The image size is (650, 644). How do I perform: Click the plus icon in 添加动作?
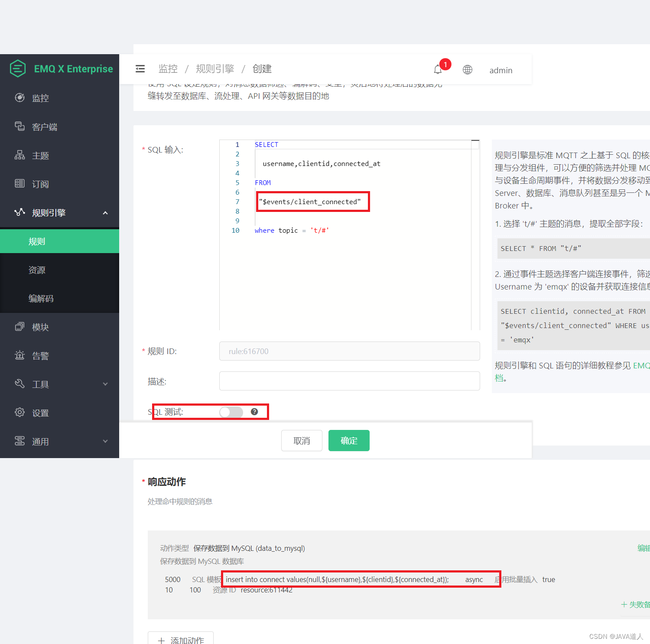pos(161,641)
